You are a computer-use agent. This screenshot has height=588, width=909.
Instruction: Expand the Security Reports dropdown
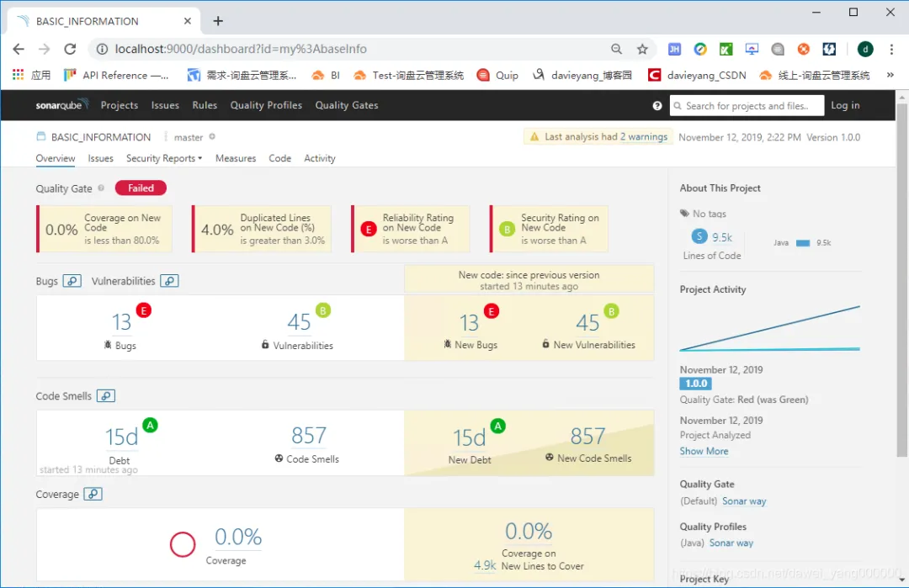point(164,158)
